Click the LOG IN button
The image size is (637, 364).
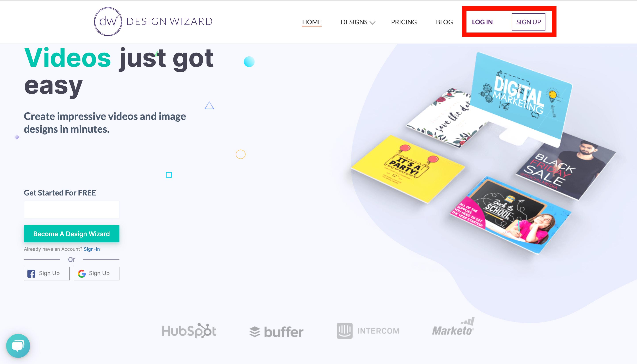click(482, 21)
